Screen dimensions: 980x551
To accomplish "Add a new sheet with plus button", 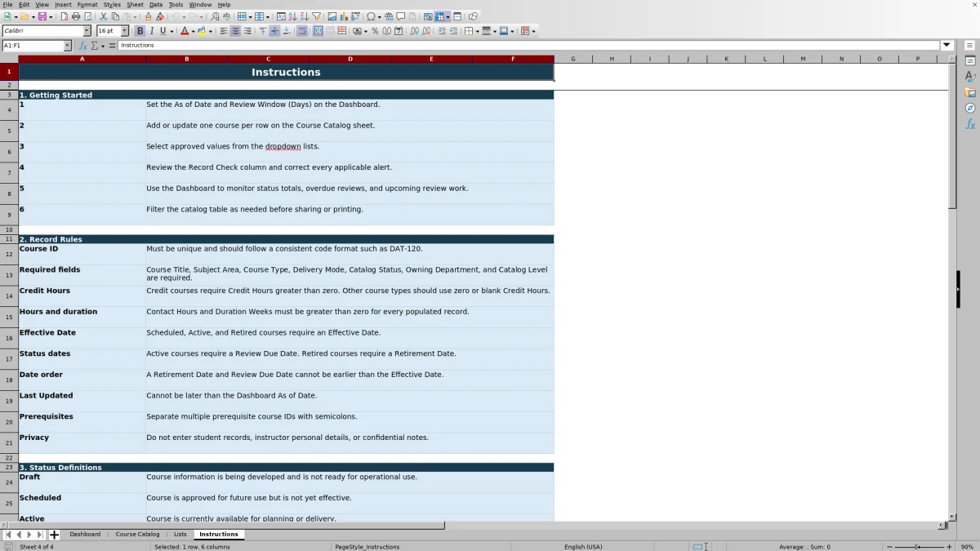I will (54, 535).
